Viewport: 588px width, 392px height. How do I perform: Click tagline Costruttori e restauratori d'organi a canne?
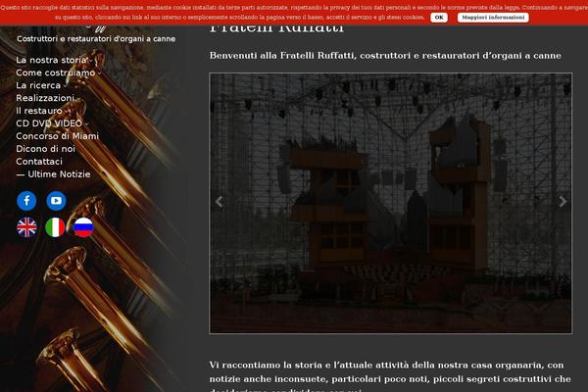96,39
